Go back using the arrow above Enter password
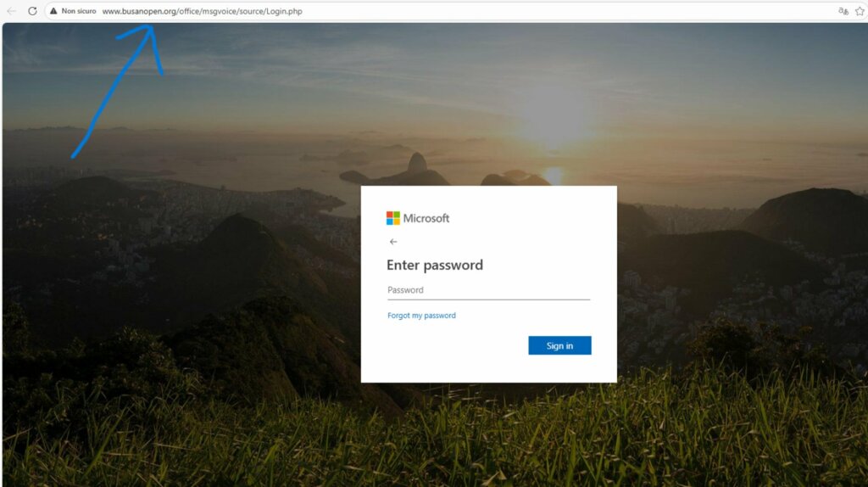The height and width of the screenshot is (487, 868). [393, 242]
